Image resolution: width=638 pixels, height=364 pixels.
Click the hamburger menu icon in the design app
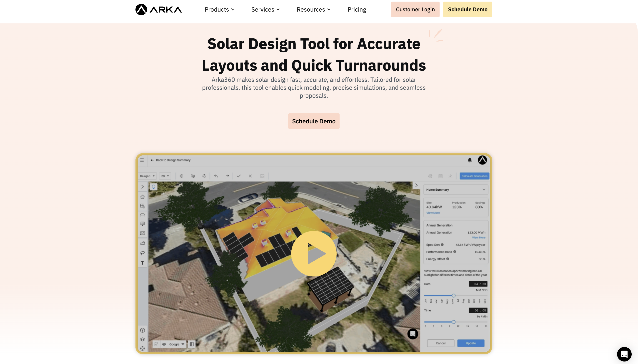[142, 160]
